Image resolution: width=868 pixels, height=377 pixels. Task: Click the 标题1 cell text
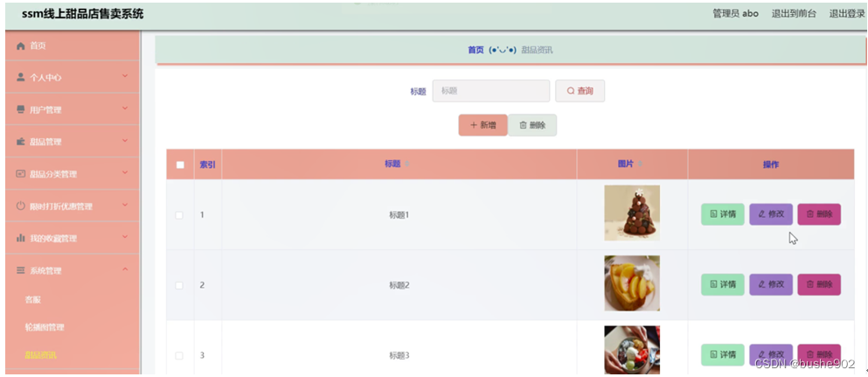[x=399, y=215]
